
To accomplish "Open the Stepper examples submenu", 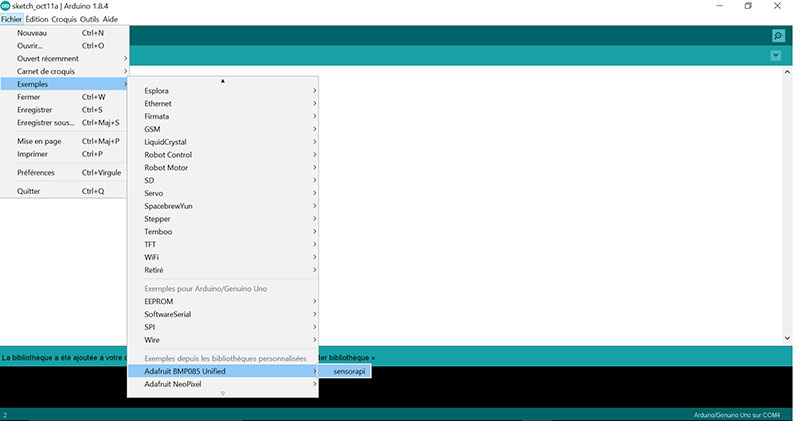I will pos(223,218).
